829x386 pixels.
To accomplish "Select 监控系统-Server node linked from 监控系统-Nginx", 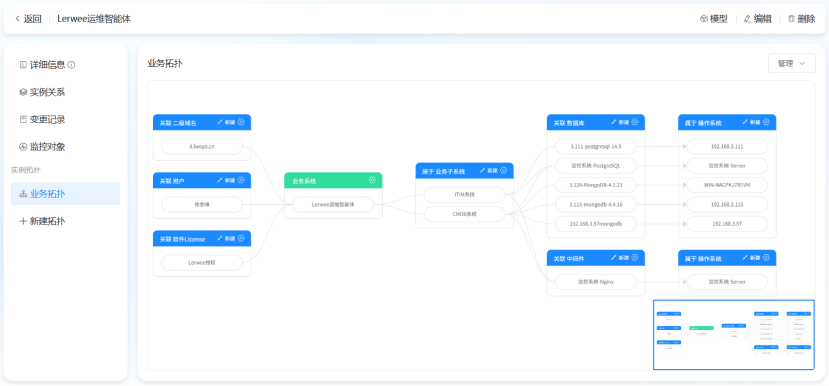I will (727, 282).
